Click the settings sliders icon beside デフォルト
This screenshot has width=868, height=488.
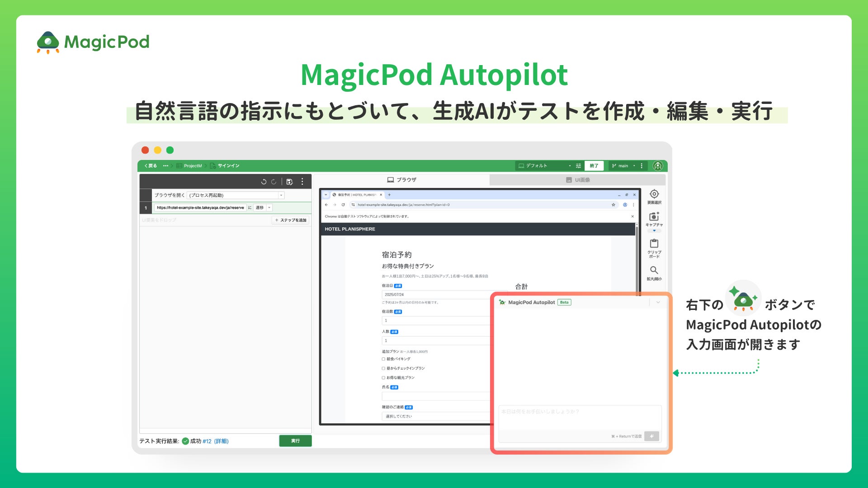click(x=578, y=166)
